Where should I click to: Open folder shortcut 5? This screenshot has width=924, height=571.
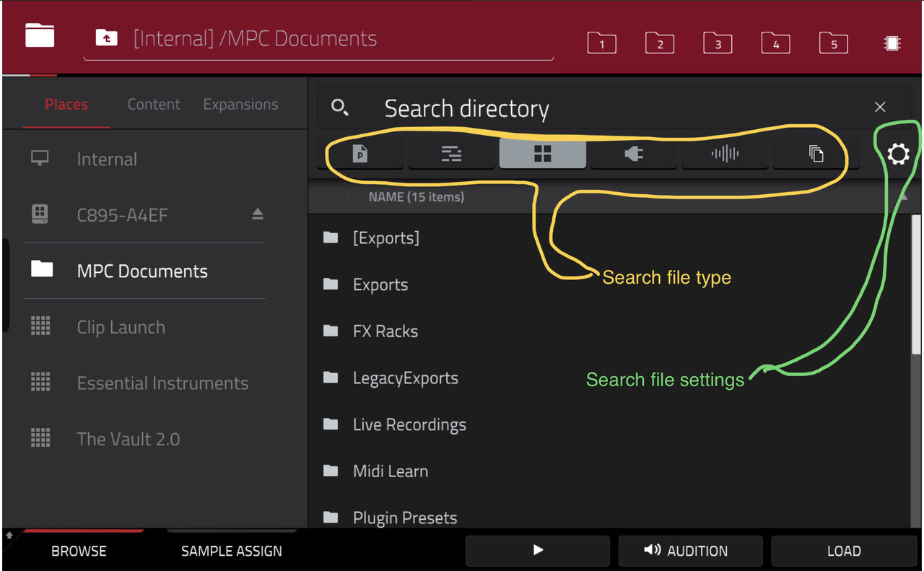(834, 43)
